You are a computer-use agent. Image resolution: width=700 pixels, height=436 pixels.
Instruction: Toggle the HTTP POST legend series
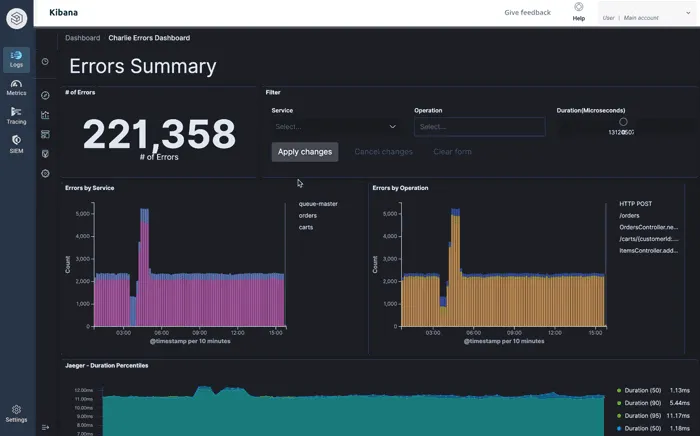(x=635, y=204)
